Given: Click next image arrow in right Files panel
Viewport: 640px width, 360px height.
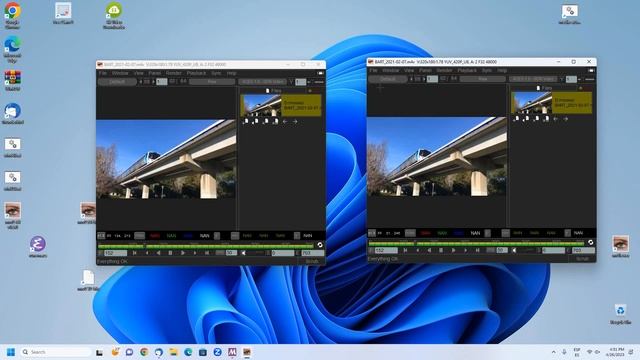Looking at the screenshot, I should point(565,119).
